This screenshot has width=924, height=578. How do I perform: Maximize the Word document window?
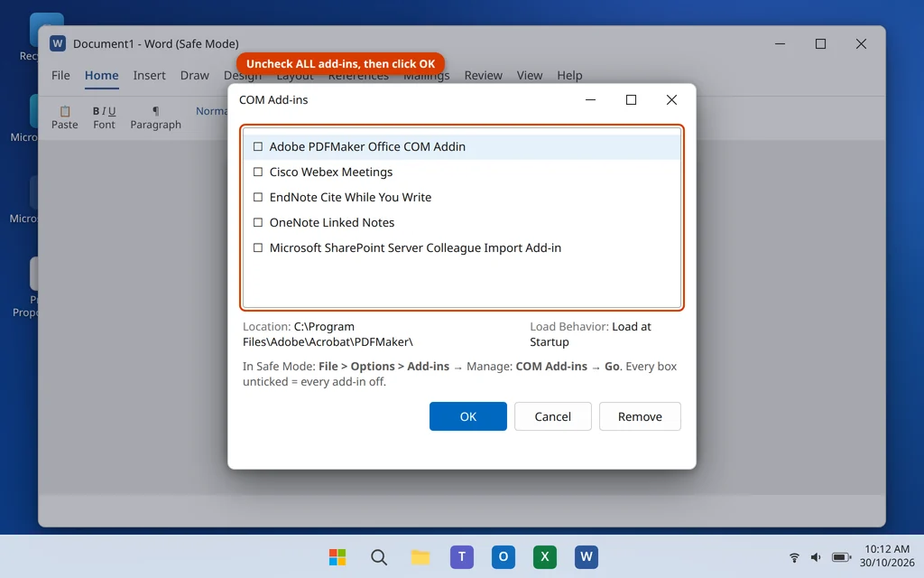(820, 43)
